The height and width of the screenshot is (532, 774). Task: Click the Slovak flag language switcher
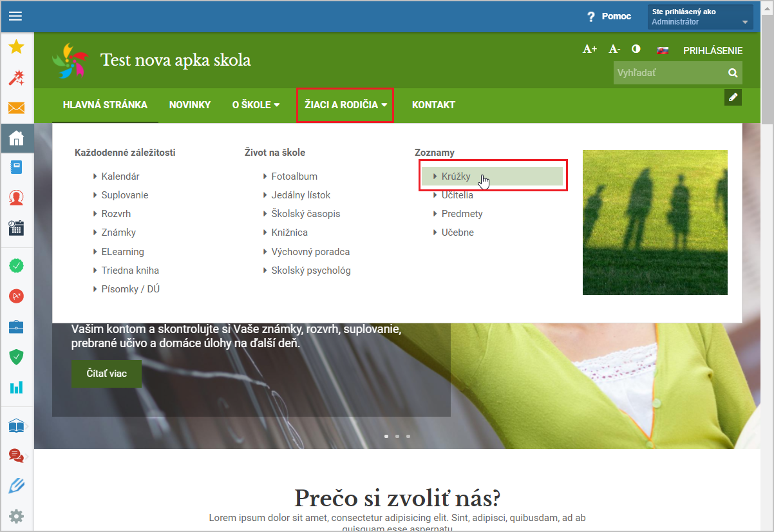point(662,50)
